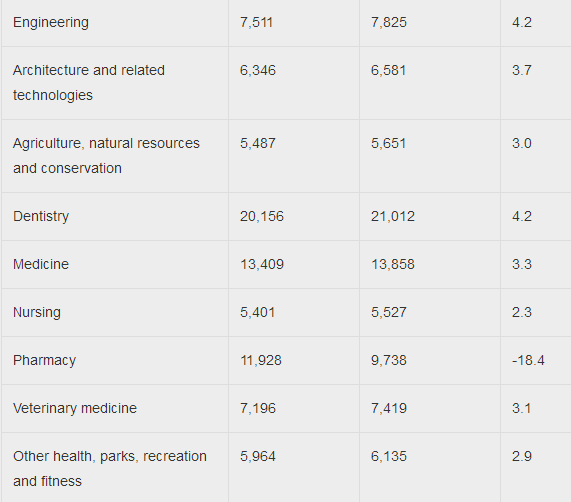Select the Pharmacy row label
The height and width of the screenshot is (502, 571).
pos(44,360)
